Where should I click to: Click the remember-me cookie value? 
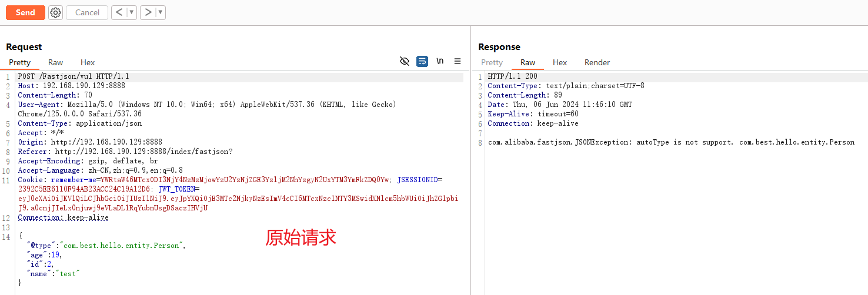click(245, 180)
